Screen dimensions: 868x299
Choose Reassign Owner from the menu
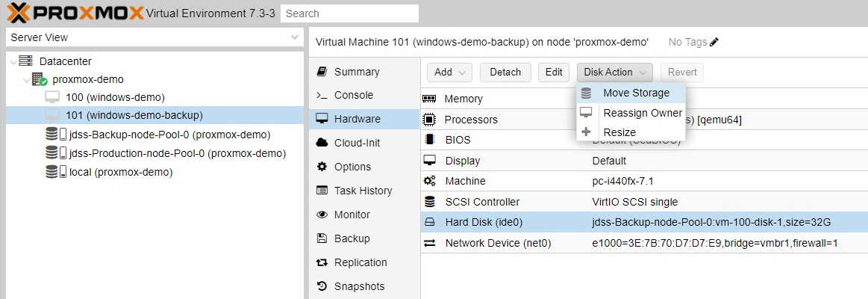(x=631, y=113)
